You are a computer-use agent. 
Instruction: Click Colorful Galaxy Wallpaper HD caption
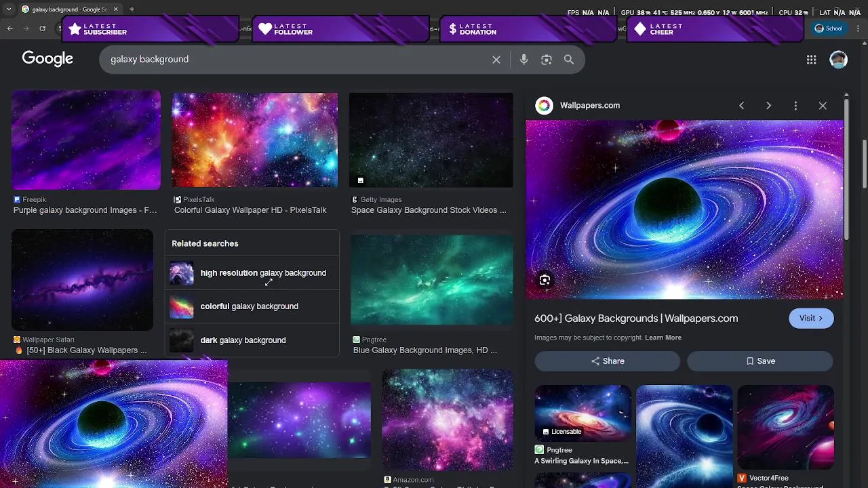250,210
